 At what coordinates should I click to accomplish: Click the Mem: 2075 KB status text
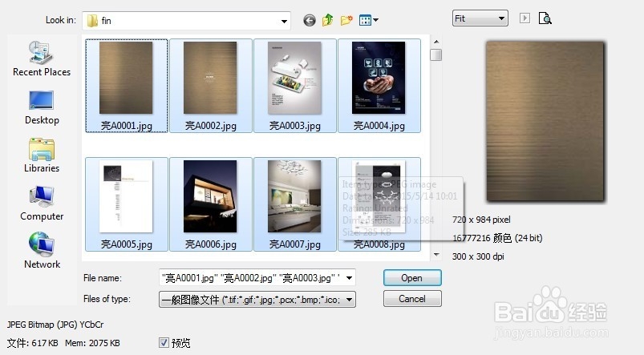pyautogui.click(x=92, y=343)
